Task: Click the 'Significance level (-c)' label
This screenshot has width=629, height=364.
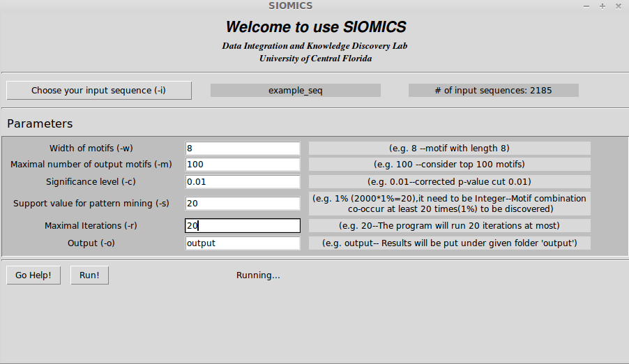Action: point(91,182)
